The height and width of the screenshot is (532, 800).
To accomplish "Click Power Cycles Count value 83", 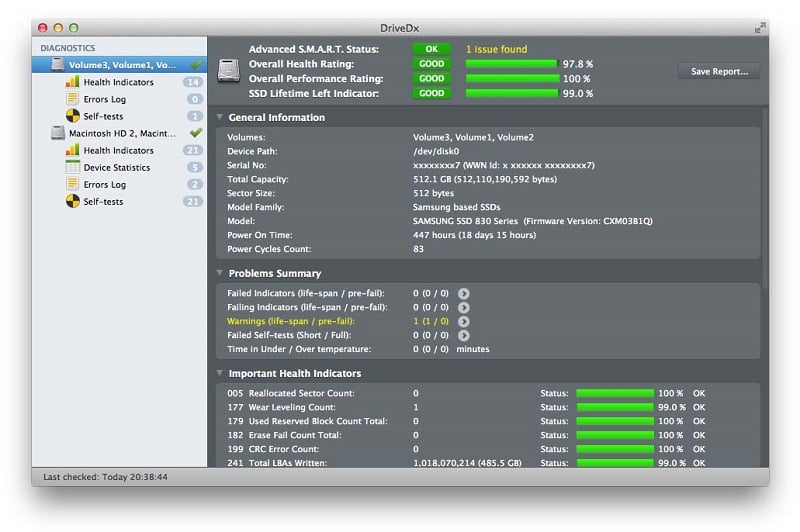I will [x=418, y=249].
